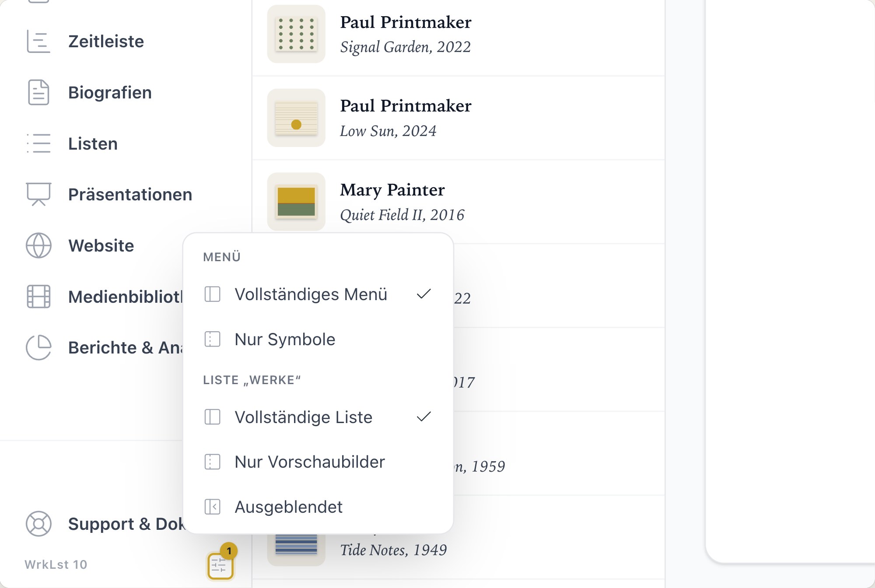Screen dimensions: 875x588
Task: Click the Berichte pie chart icon
Action: click(38, 347)
